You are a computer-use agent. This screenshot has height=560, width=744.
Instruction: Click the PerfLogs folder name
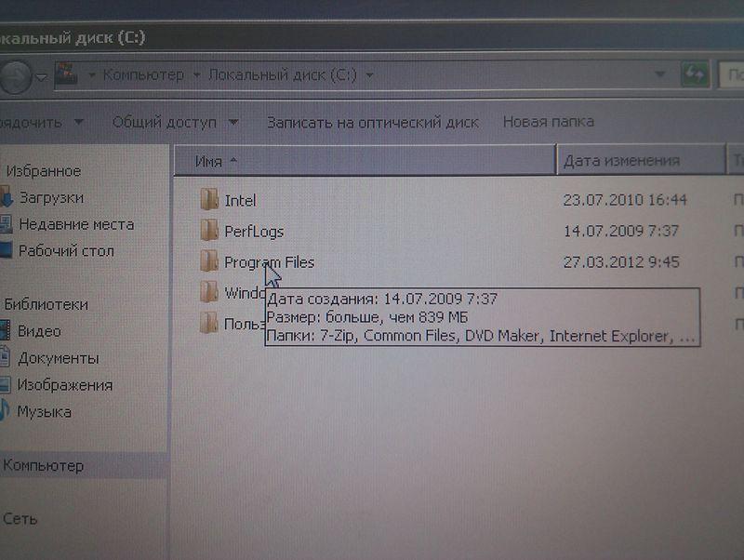click(254, 231)
